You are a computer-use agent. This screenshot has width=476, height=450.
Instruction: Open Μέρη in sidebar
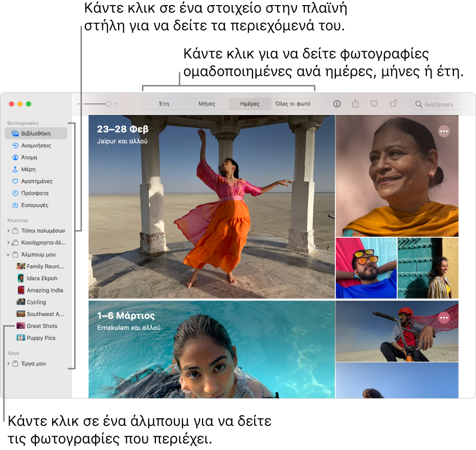[36, 169]
